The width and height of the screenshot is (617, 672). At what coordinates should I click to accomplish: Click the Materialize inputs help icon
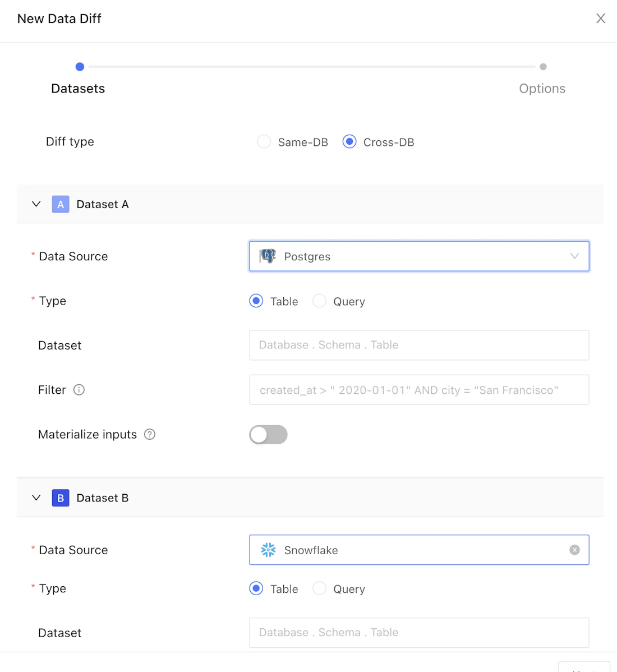149,434
